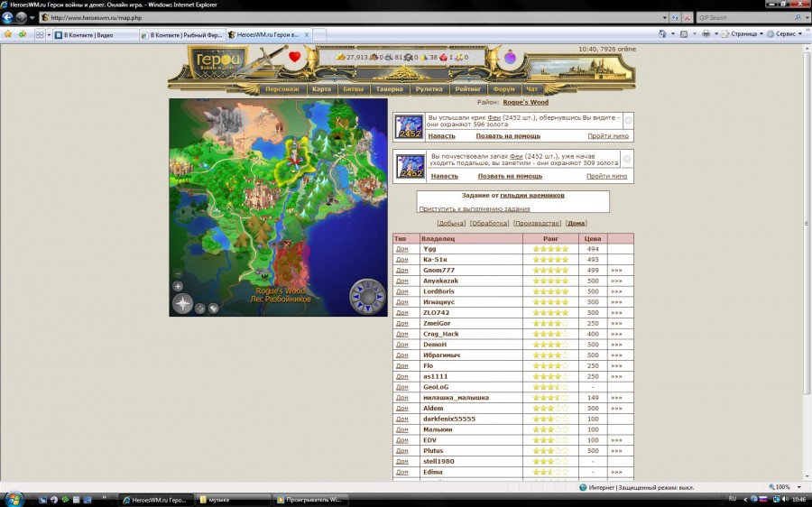
Task: Select radio button for first fairy encounter
Action: tap(628, 121)
